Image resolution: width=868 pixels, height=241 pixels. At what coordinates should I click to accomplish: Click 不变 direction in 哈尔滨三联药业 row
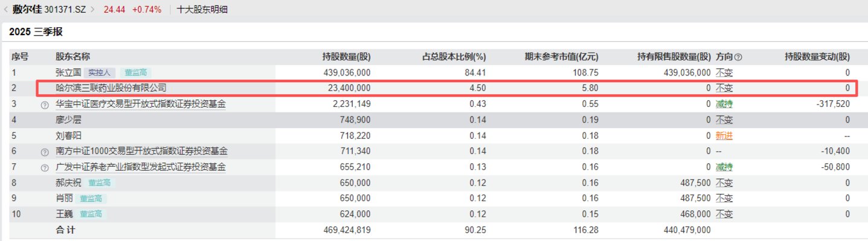click(x=724, y=88)
